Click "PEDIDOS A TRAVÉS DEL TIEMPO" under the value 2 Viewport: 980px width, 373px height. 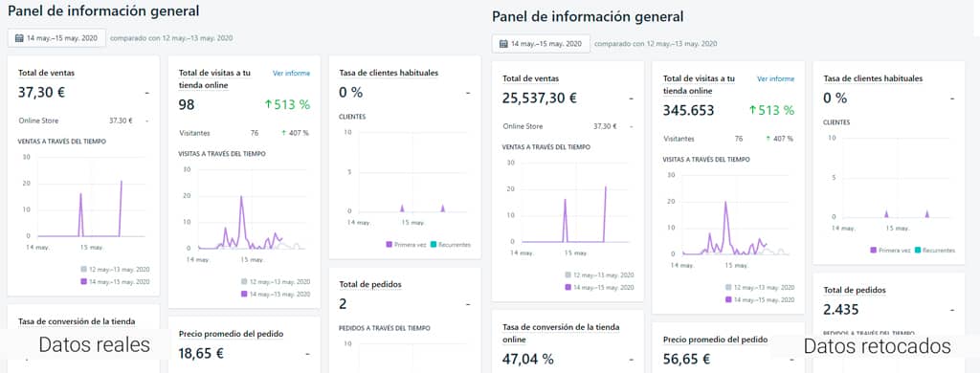coord(385,328)
